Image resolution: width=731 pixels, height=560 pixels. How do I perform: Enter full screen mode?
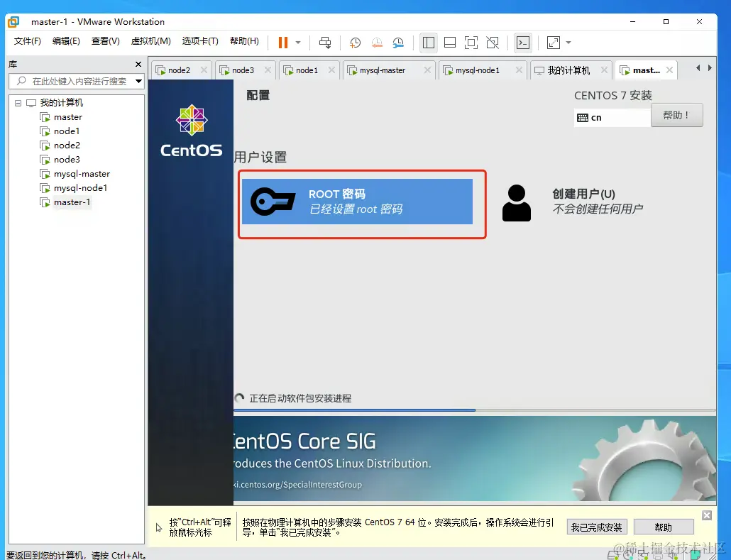pos(471,43)
